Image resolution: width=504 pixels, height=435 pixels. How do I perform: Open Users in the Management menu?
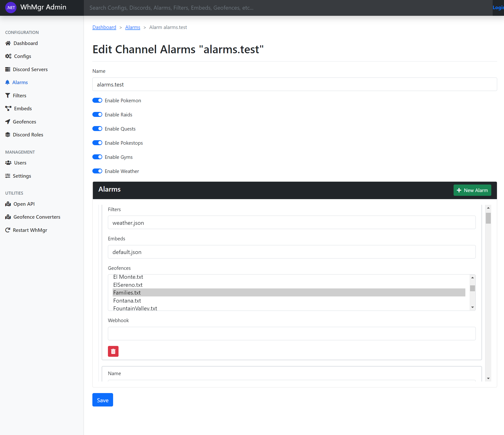click(20, 163)
